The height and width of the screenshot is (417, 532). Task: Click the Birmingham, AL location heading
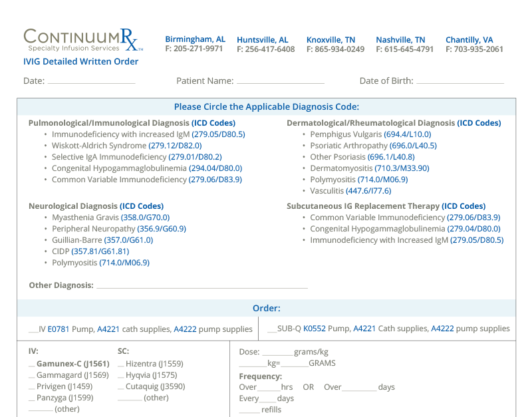pos(195,39)
